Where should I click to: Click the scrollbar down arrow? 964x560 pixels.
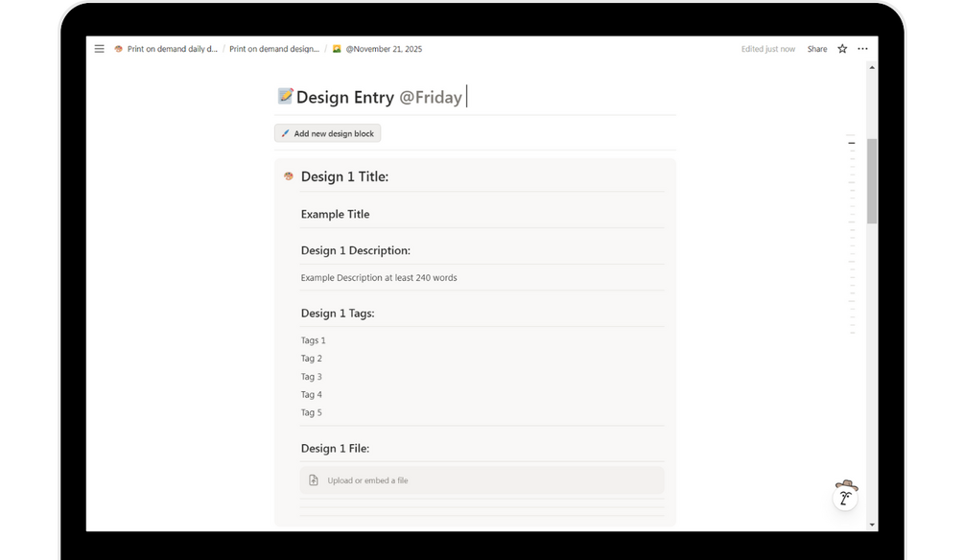point(872,525)
